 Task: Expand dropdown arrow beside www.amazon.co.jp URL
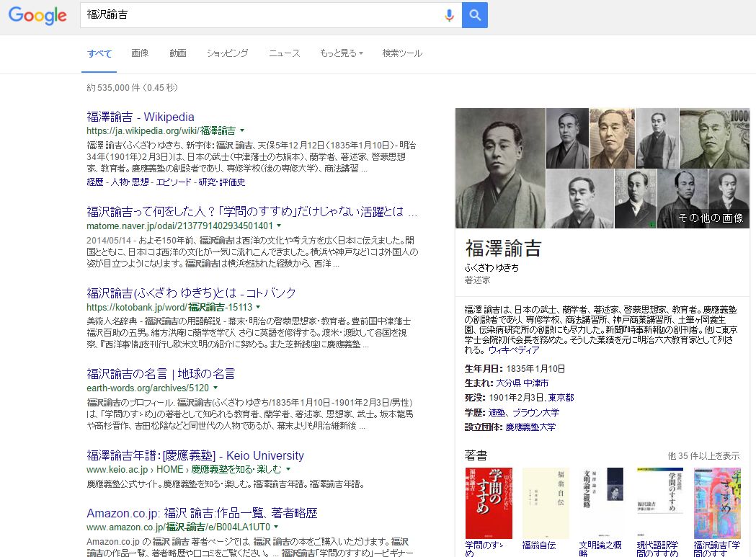tap(276, 527)
